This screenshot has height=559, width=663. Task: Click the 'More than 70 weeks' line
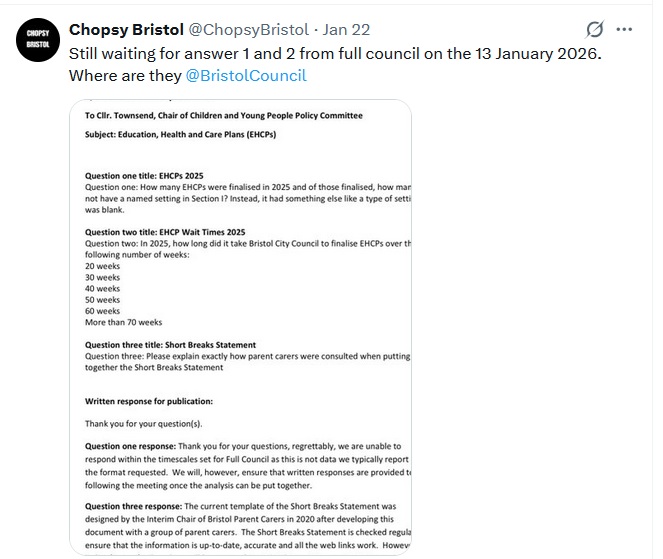(123, 322)
